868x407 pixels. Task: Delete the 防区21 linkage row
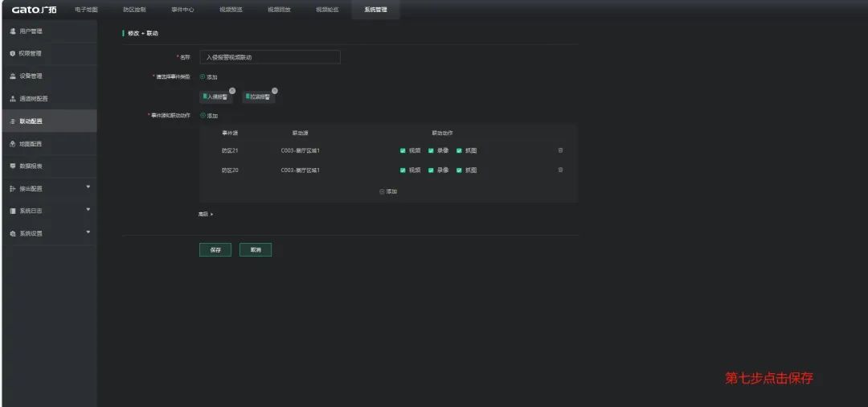pyautogui.click(x=560, y=150)
